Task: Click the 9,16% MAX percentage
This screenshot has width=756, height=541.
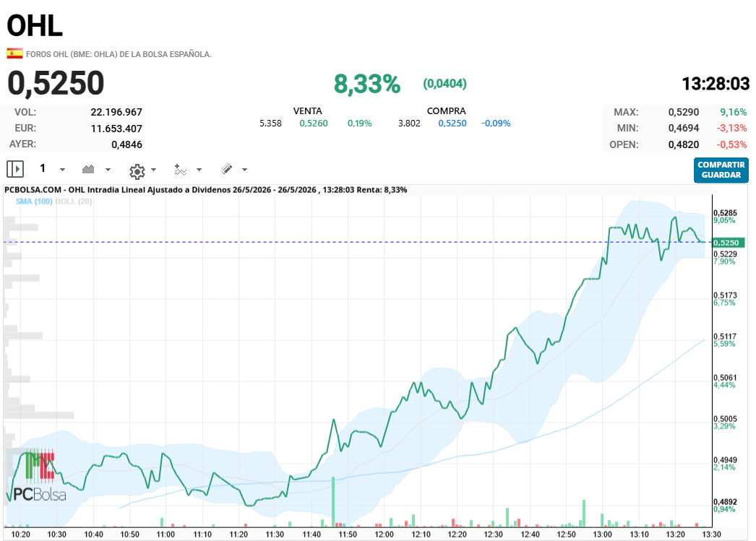Action: click(734, 112)
